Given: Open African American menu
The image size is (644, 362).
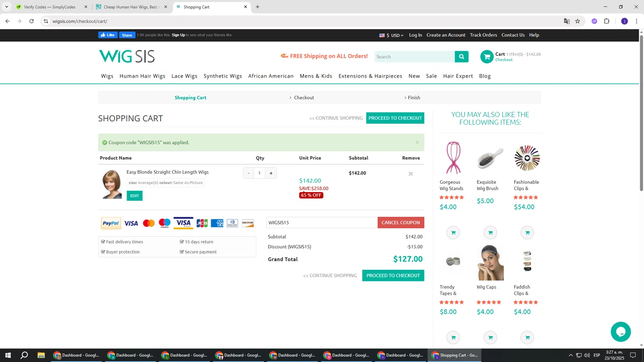Looking at the screenshot, I should pyautogui.click(x=271, y=76).
